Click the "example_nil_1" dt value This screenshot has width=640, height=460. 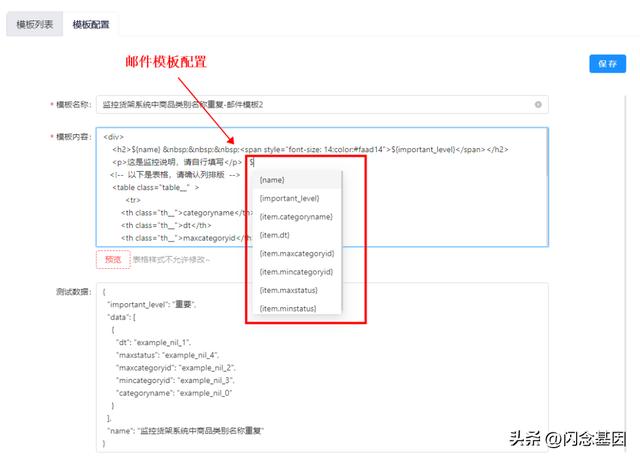point(162,342)
